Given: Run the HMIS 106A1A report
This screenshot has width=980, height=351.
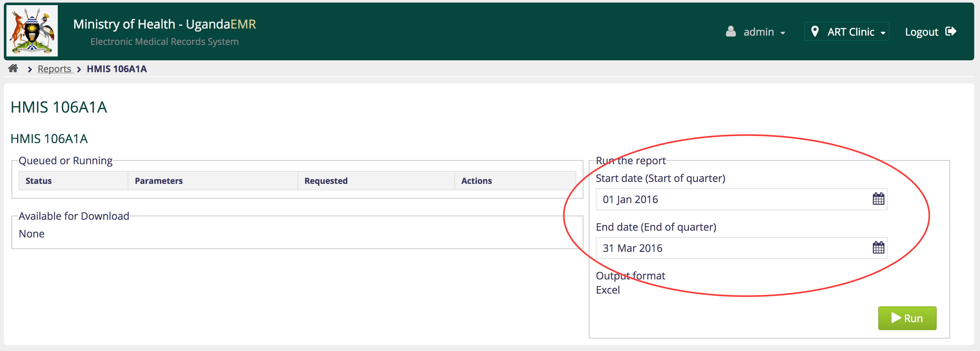Looking at the screenshot, I should tap(907, 318).
